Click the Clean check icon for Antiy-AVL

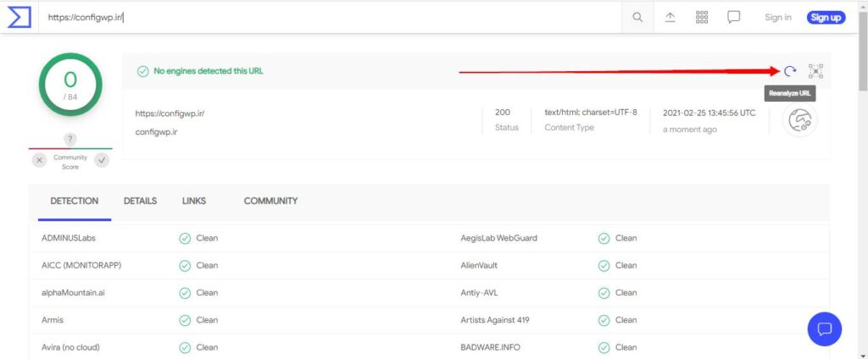click(x=604, y=293)
